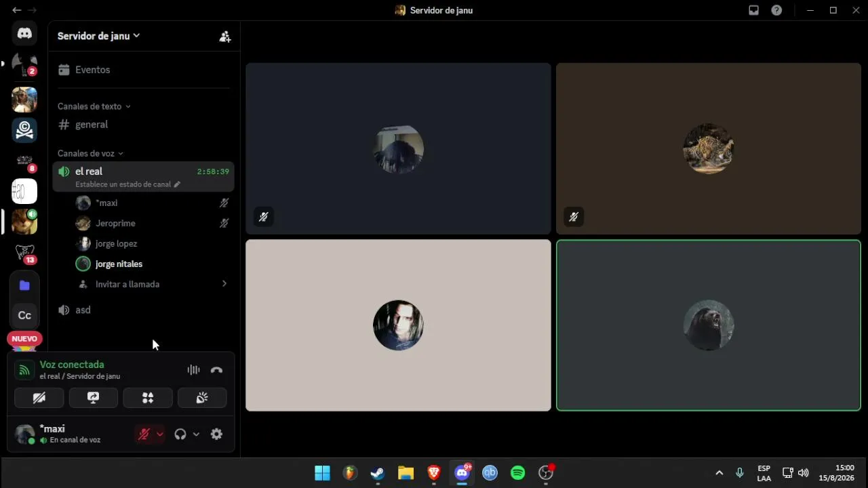Collapse the Canales de voz category
This screenshot has height=488, width=868.
tap(90, 153)
